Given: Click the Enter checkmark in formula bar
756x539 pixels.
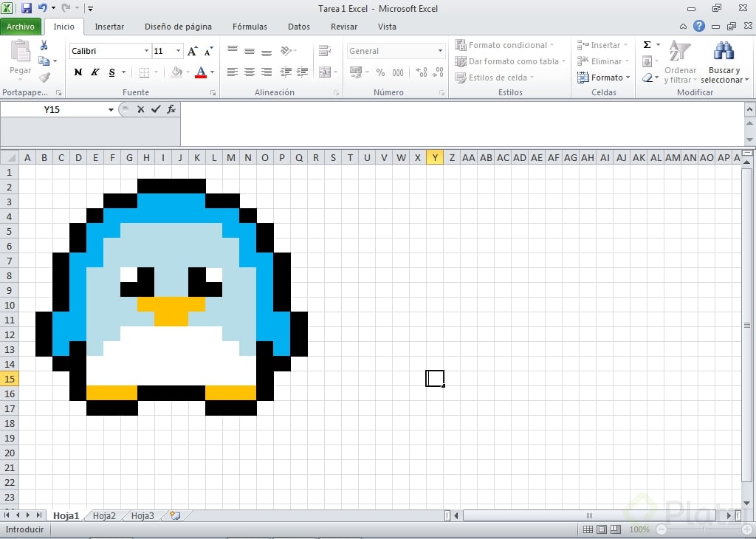Looking at the screenshot, I should click(156, 109).
